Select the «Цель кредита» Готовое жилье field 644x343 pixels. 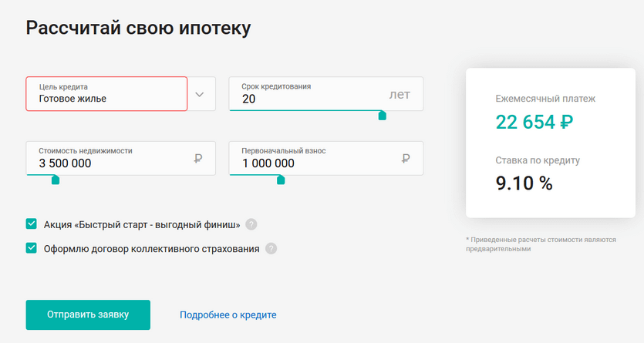click(106, 94)
